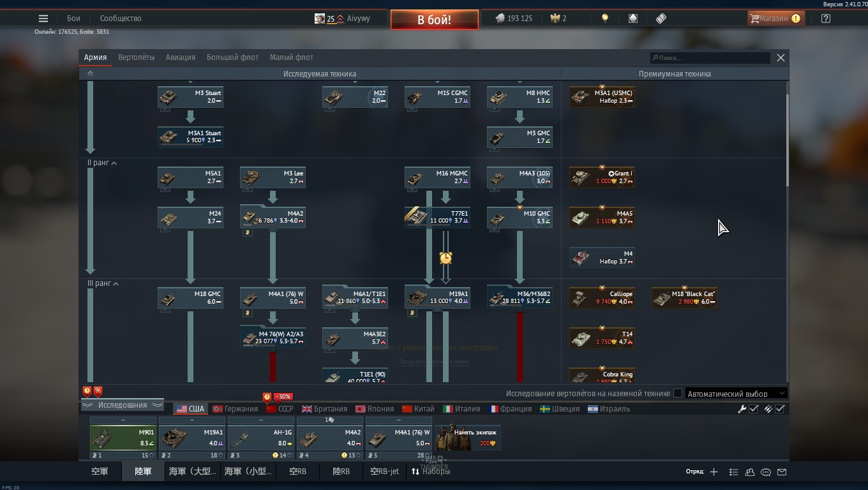Click the shopping cart icon in Магазин
The image size is (868, 490).
pyautogui.click(x=754, y=19)
